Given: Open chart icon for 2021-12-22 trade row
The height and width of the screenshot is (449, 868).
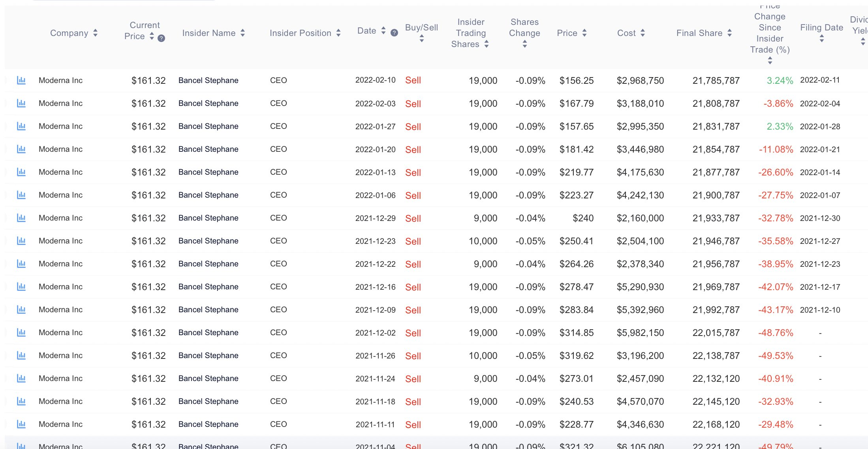Looking at the screenshot, I should (x=21, y=264).
